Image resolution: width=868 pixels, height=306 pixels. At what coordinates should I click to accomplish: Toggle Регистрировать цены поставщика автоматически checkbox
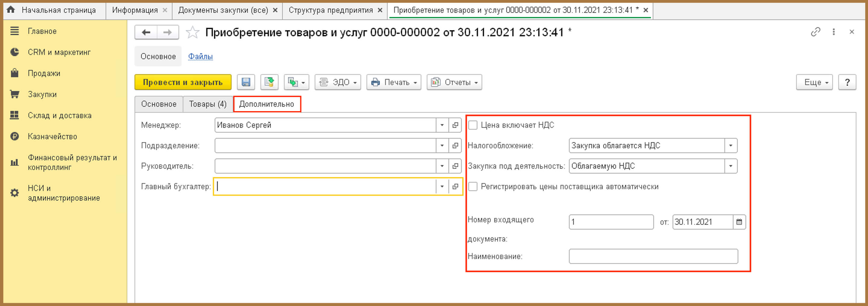click(473, 186)
